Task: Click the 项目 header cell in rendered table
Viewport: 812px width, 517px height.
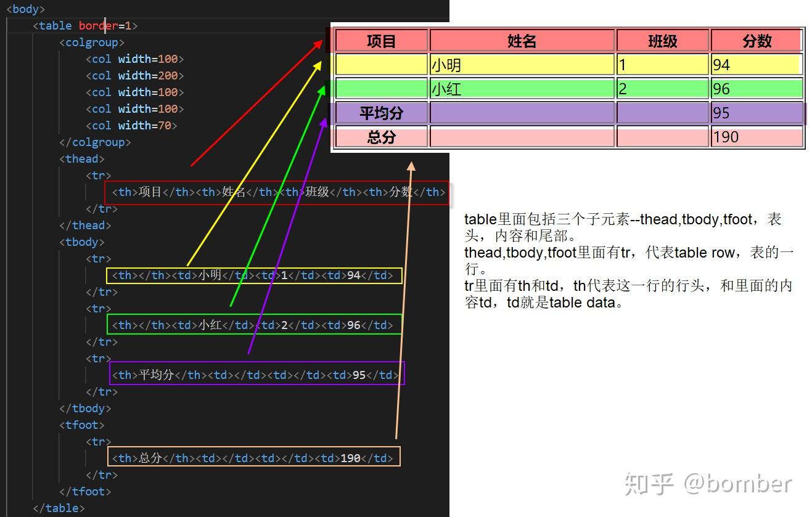Action: pos(382,41)
